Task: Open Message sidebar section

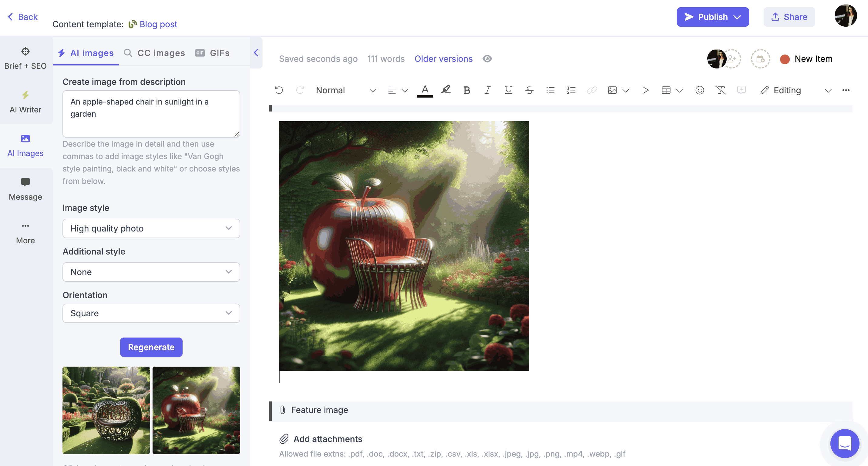Action: [x=25, y=190]
